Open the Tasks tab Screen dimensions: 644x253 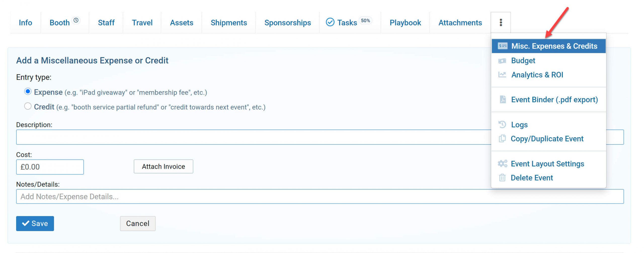click(x=347, y=23)
